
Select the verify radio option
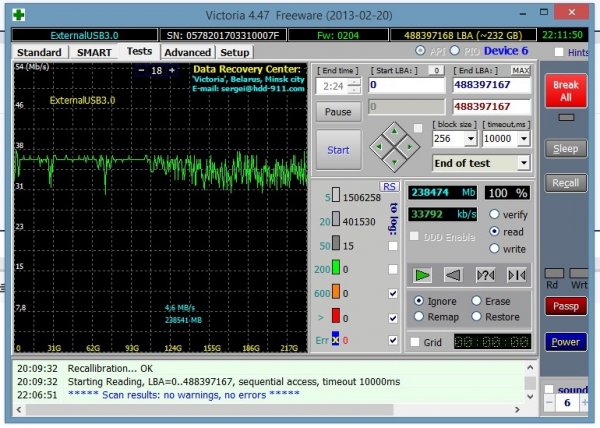[x=494, y=214]
